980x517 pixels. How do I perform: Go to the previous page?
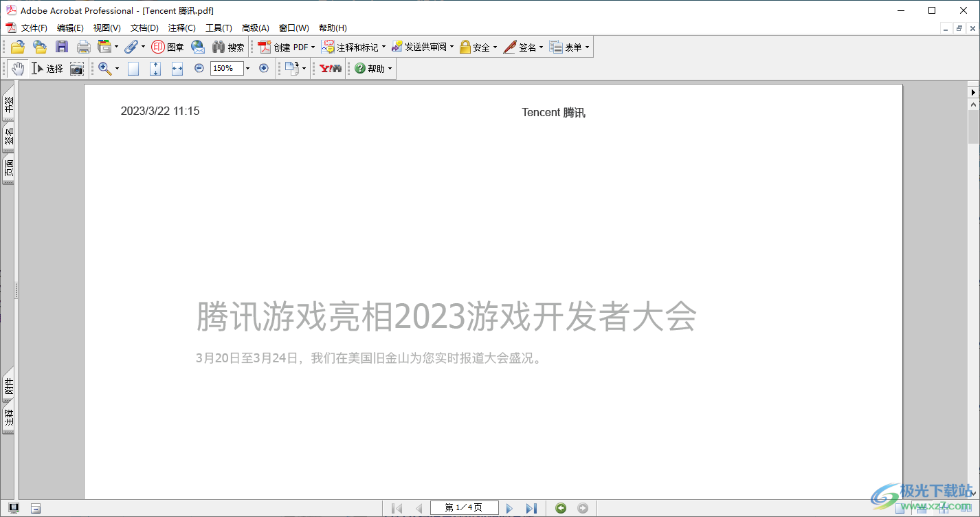point(419,508)
